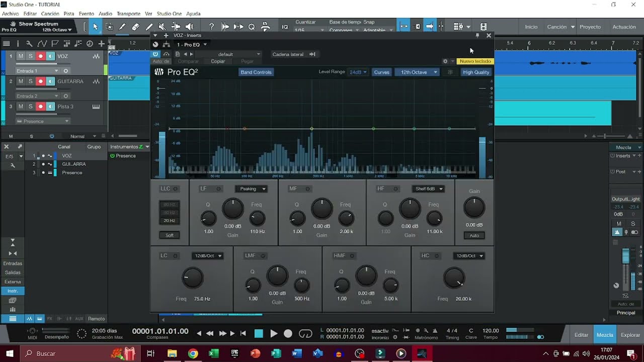Arm record on Pista 3 track
644x362 pixels.
pos(40,107)
